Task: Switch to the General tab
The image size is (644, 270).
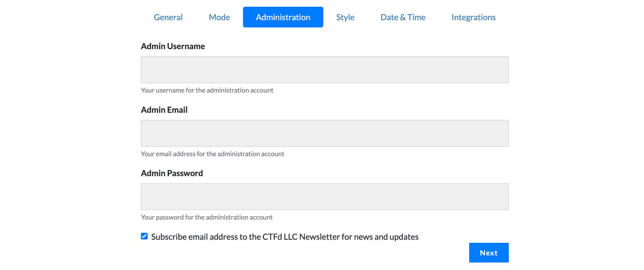Action: point(168,17)
